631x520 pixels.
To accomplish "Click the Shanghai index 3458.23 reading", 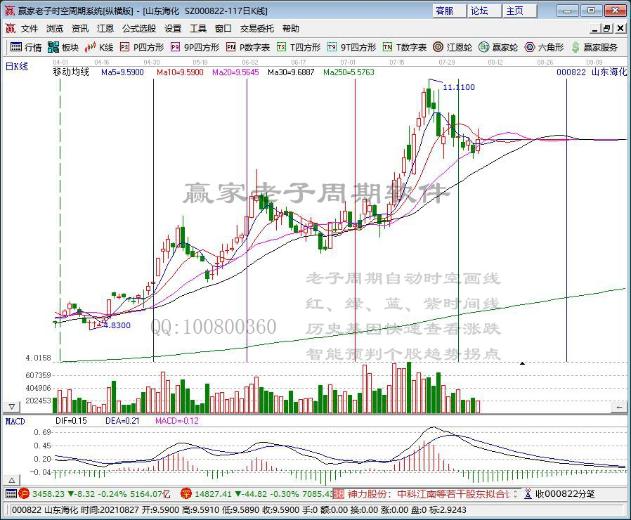I will [x=48, y=493].
